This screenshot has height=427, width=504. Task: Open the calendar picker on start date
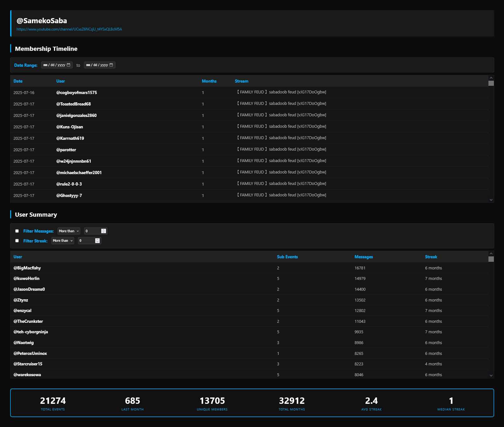tap(69, 65)
